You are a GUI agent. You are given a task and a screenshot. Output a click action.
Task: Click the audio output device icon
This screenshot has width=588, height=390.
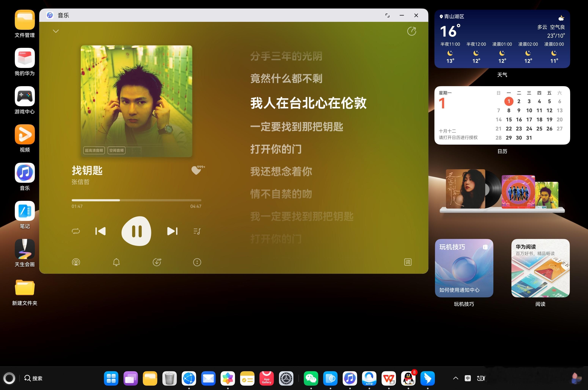point(76,262)
